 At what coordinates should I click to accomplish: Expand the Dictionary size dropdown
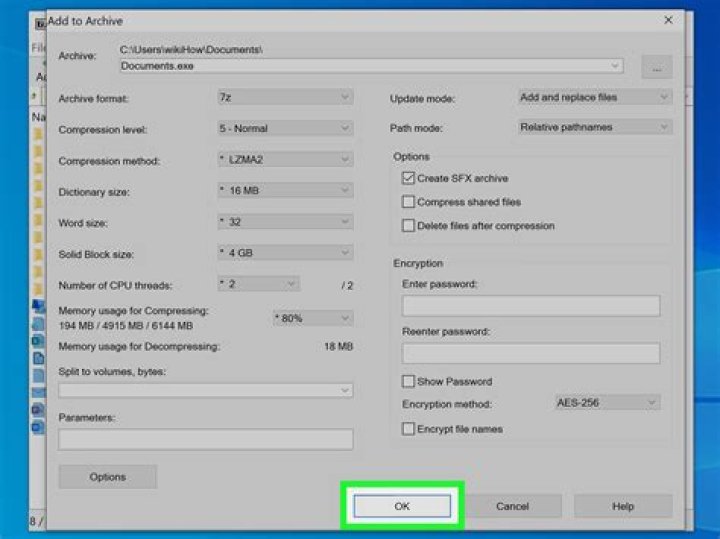coord(284,191)
